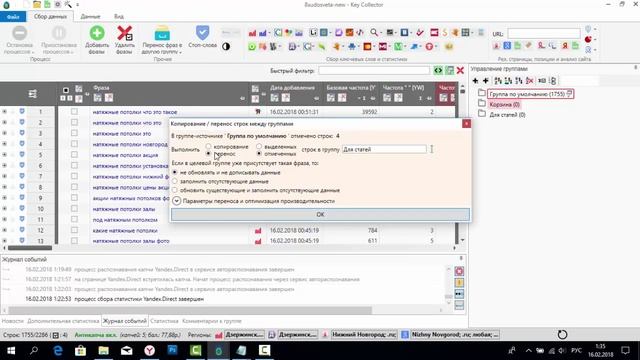Click the table horizontal scrollbar thumb
The height and width of the screenshot is (360, 640).
coord(29,248)
